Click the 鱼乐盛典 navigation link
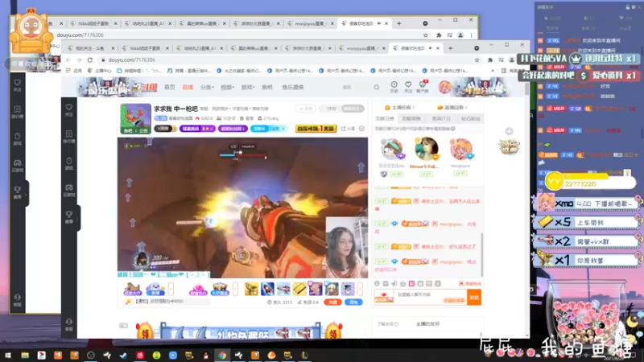 [293, 87]
